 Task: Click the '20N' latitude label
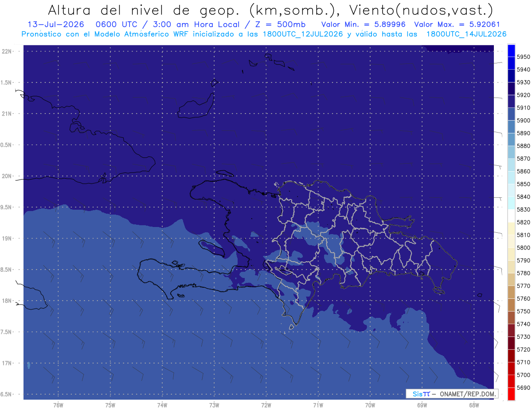7,176
